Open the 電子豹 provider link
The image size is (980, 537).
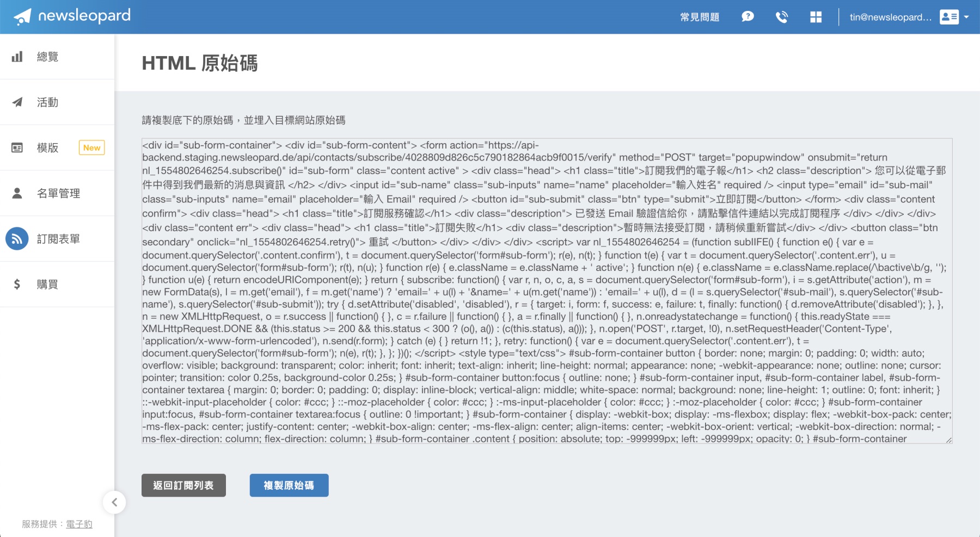[x=79, y=524]
